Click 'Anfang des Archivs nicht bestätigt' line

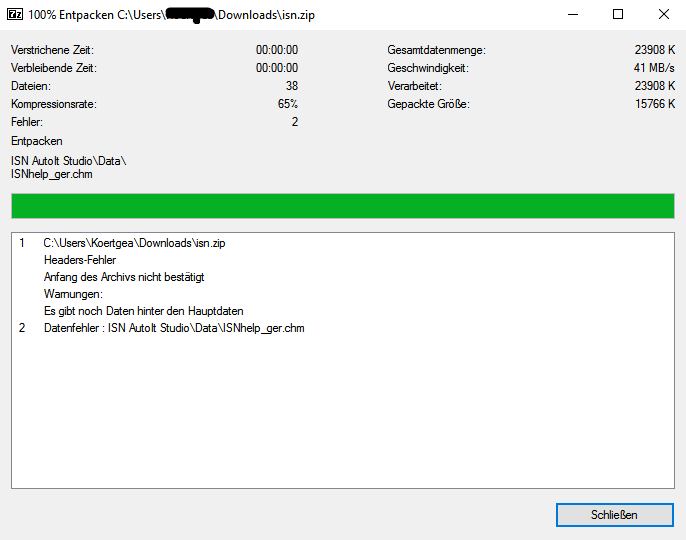point(124,277)
